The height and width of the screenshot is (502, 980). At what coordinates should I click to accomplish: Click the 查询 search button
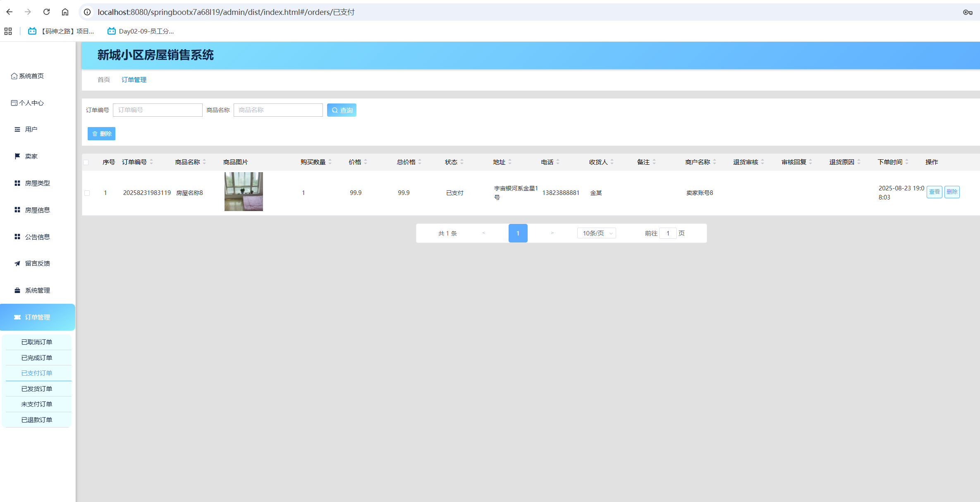(342, 110)
